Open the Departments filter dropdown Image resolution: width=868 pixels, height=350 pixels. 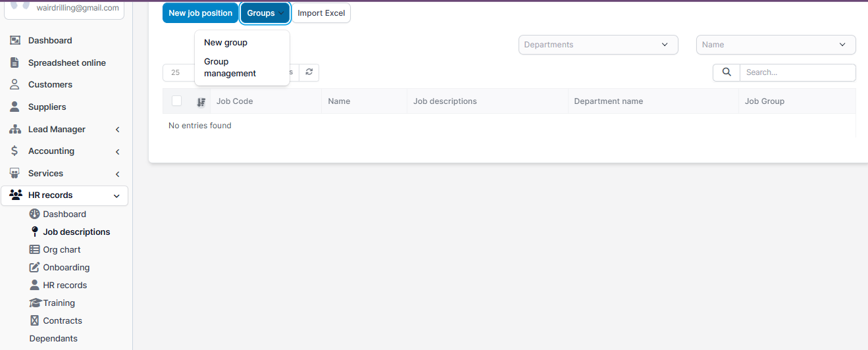(x=598, y=45)
